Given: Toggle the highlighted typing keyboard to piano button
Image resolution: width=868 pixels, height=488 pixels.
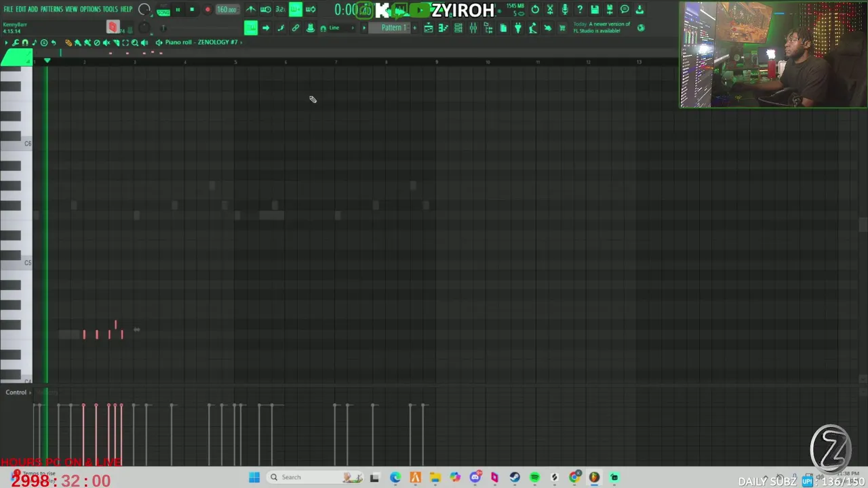Looking at the screenshot, I should pos(251,28).
